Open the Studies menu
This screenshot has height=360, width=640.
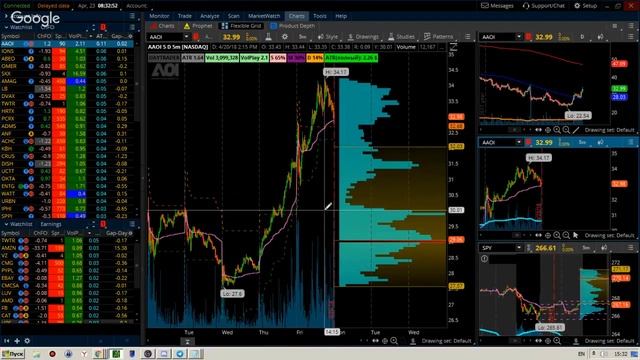pyautogui.click(x=401, y=37)
